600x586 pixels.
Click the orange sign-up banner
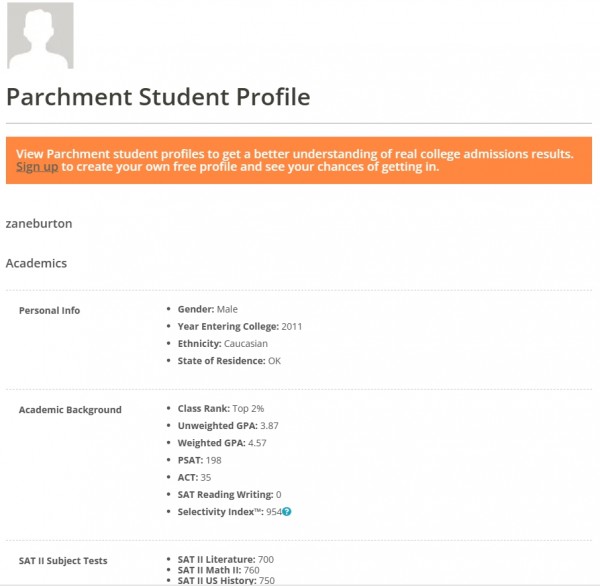click(299, 160)
